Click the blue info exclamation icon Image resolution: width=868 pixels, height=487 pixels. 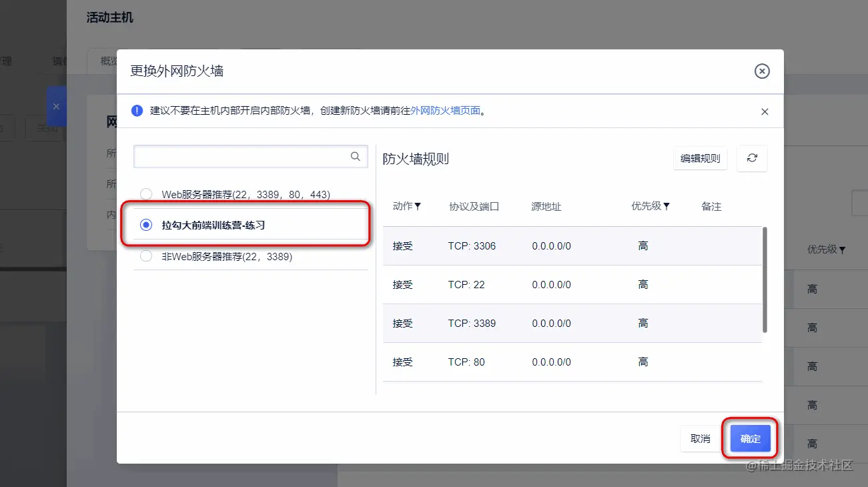coord(137,111)
